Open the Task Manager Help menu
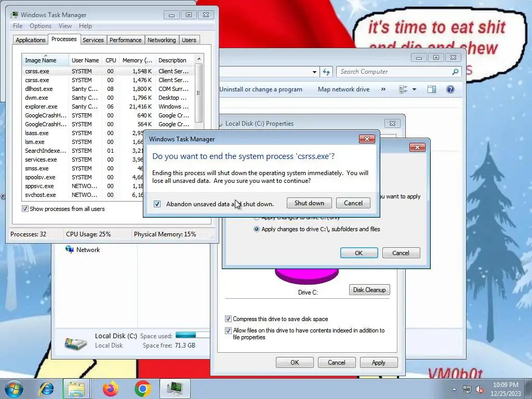The width and height of the screenshot is (532, 399). click(85, 26)
